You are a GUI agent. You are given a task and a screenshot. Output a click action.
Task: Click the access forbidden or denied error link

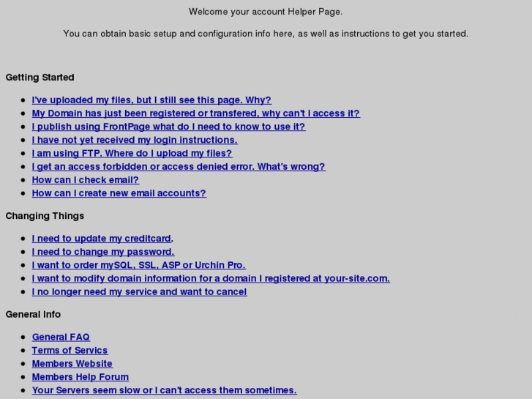179,167
